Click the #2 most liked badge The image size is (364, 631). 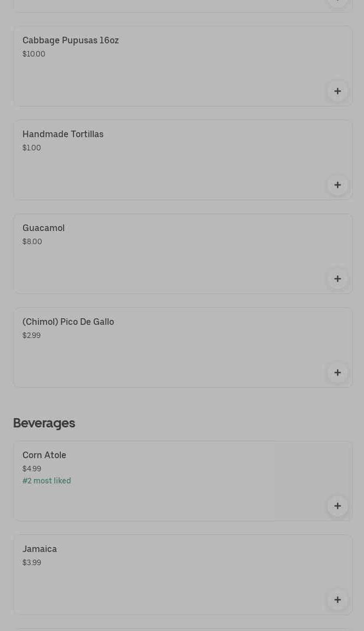pos(47,481)
